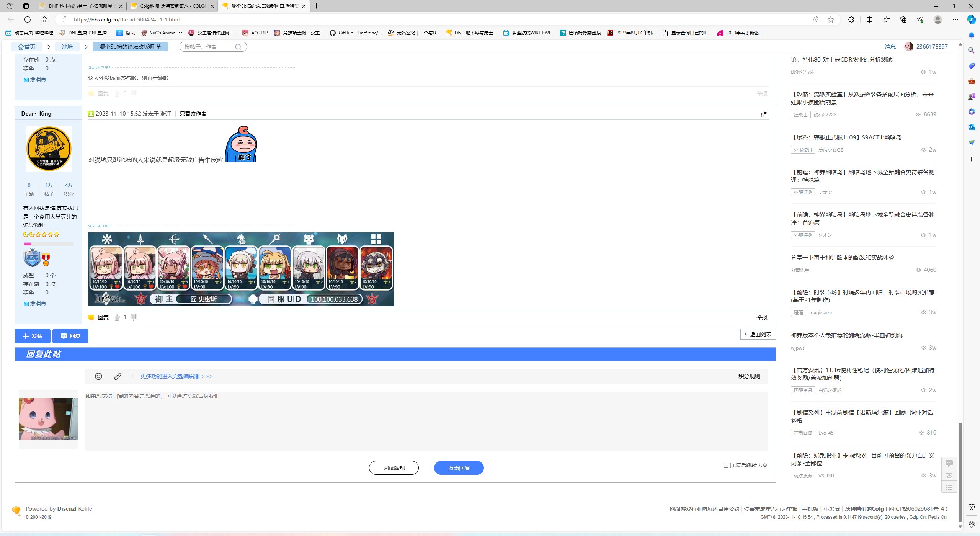
Task: Click floating back to top icon
Action: click(x=949, y=476)
